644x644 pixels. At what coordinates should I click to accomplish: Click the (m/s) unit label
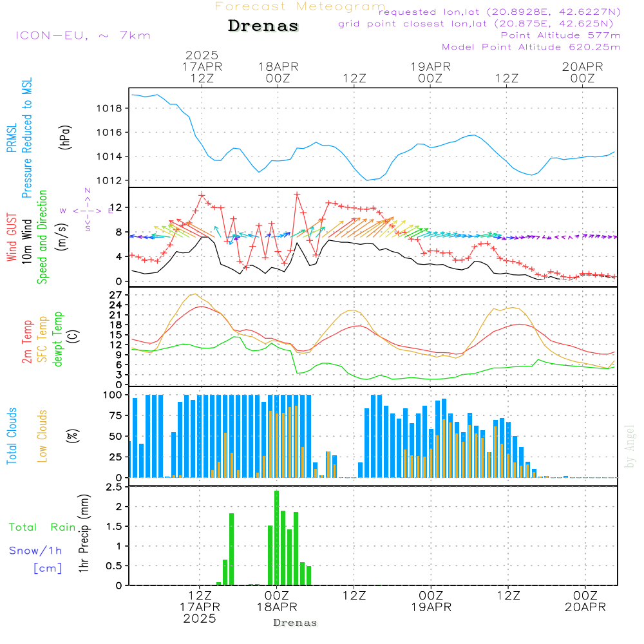62,237
